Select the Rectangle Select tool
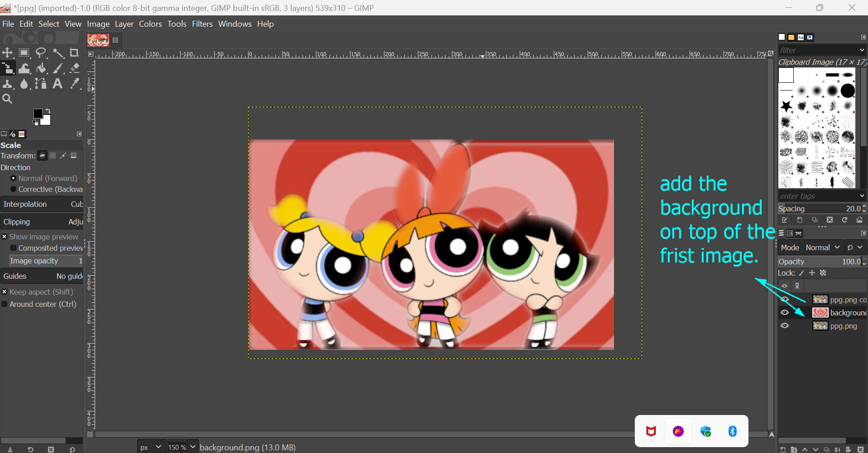This screenshot has width=868, height=453. (x=24, y=53)
